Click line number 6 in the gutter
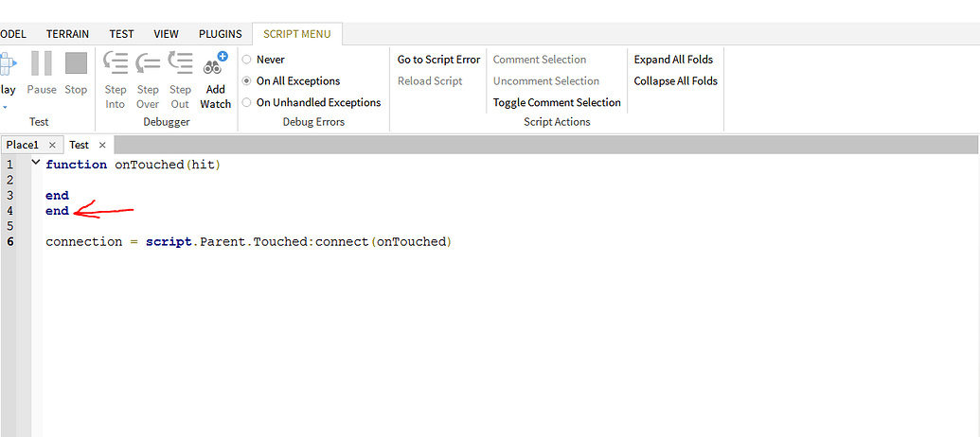The image size is (980, 437). click(9, 241)
